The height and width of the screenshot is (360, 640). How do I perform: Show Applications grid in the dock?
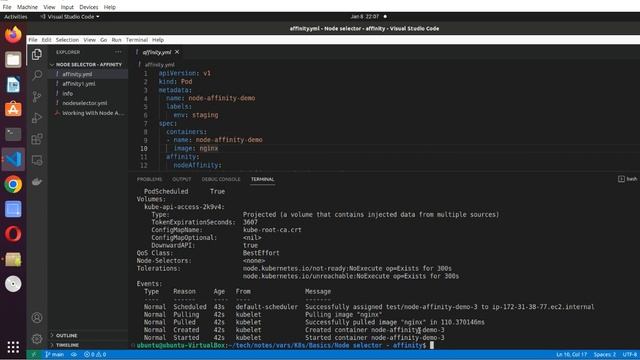click(13, 347)
